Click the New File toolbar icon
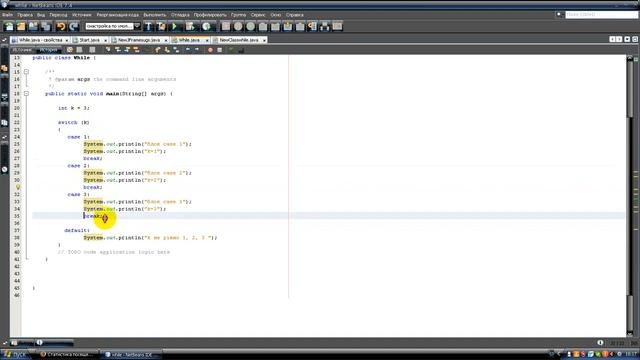 pyautogui.click(x=9, y=27)
